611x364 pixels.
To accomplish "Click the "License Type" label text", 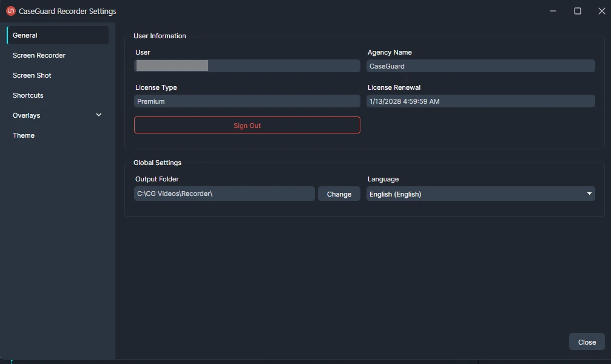I will point(156,87).
